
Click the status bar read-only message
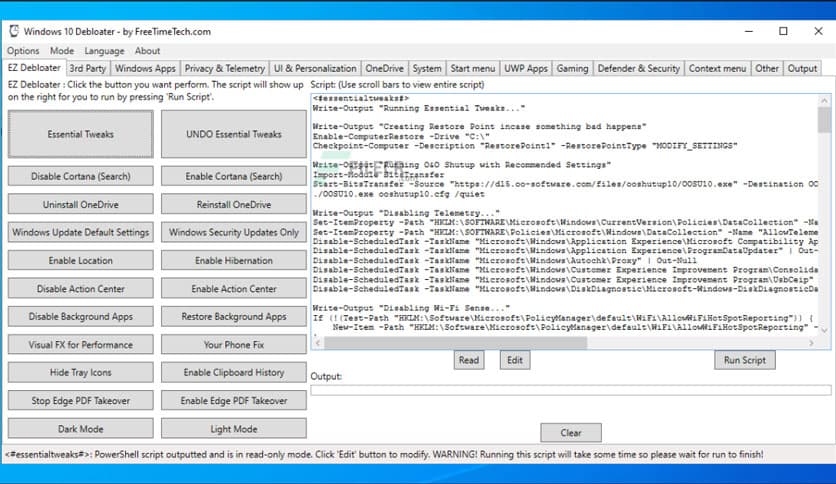click(x=384, y=454)
